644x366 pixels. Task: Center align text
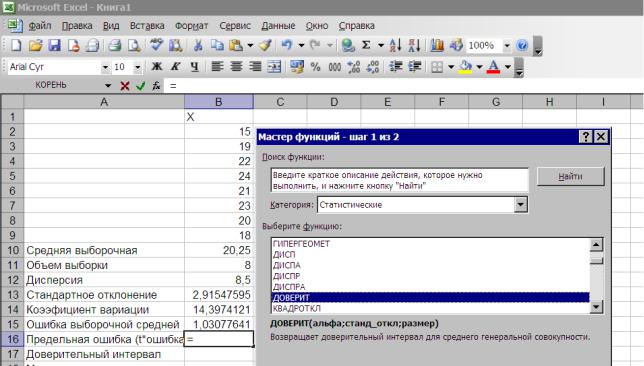[x=236, y=67]
